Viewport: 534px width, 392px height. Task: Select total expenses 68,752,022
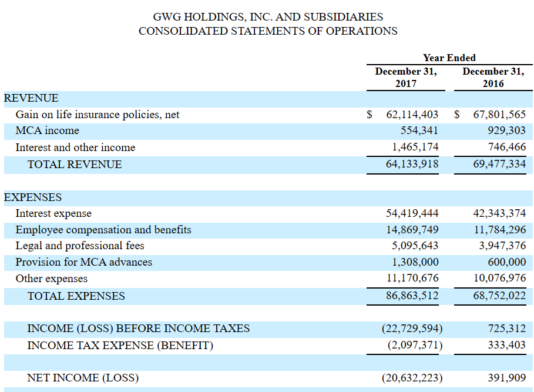(x=499, y=296)
